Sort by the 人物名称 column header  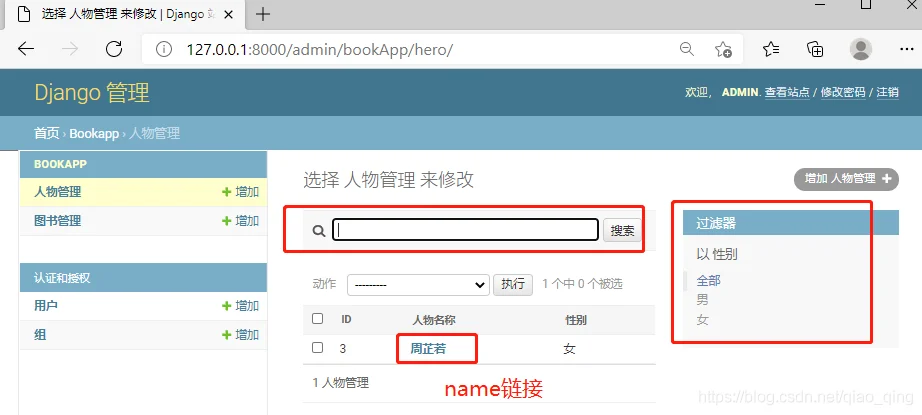[434, 320]
